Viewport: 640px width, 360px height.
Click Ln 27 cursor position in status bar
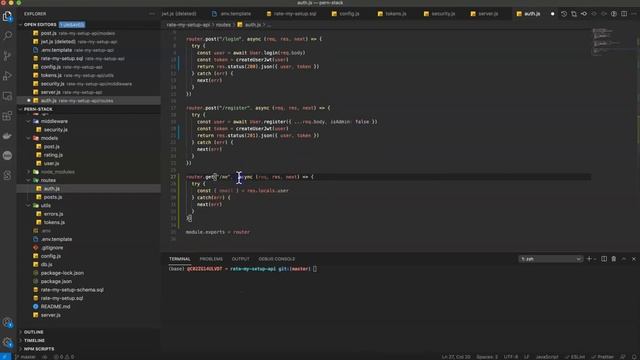456,357
